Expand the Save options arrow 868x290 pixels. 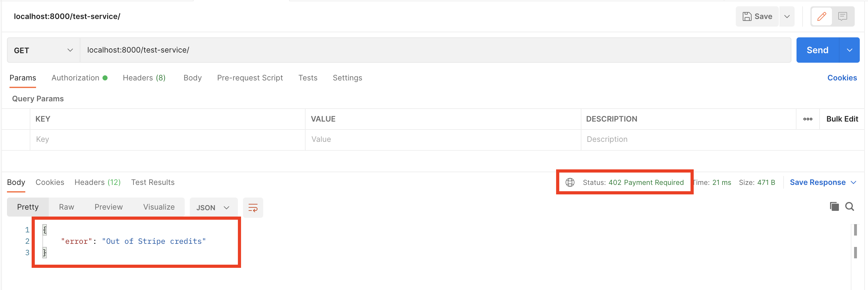787,16
